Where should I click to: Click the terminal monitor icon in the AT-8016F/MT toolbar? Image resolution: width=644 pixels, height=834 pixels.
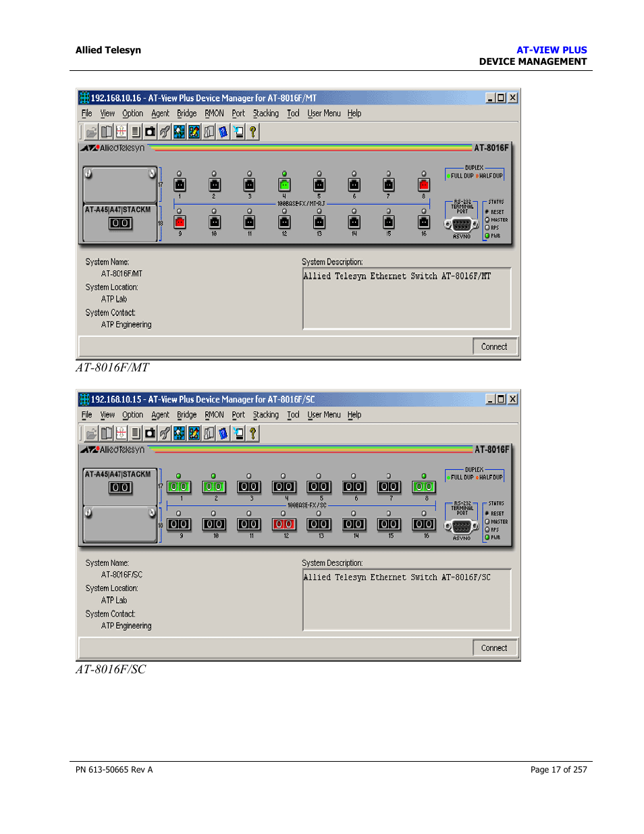tap(238, 132)
